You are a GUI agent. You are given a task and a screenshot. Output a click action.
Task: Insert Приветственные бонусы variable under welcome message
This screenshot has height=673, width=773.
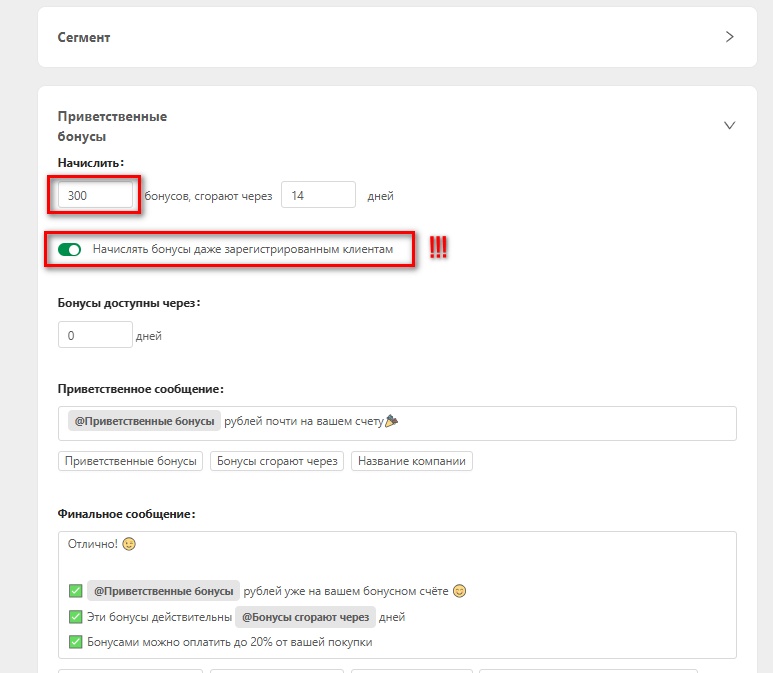(x=131, y=461)
